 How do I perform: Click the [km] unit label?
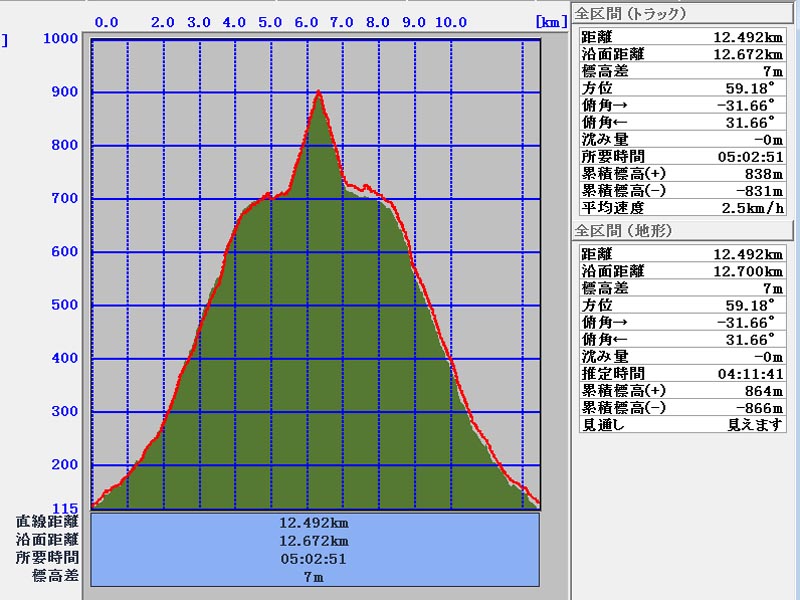551,21
